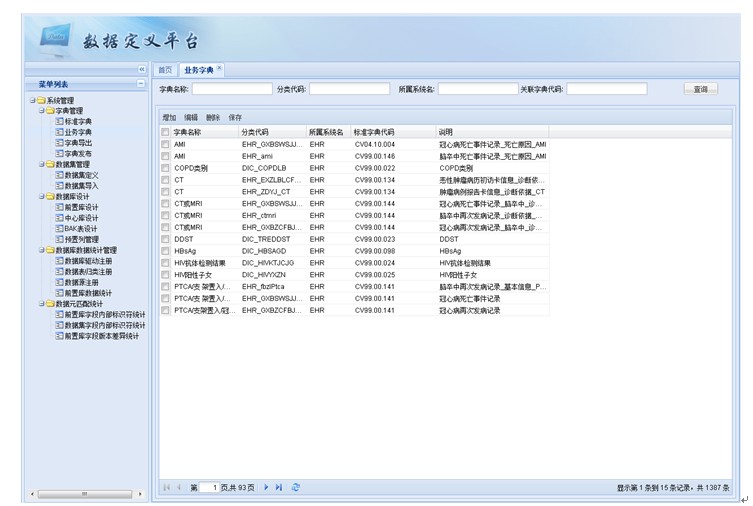Switch to the 首页 tab
The width and height of the screenshot is (753, 506).
click(165, 70)
